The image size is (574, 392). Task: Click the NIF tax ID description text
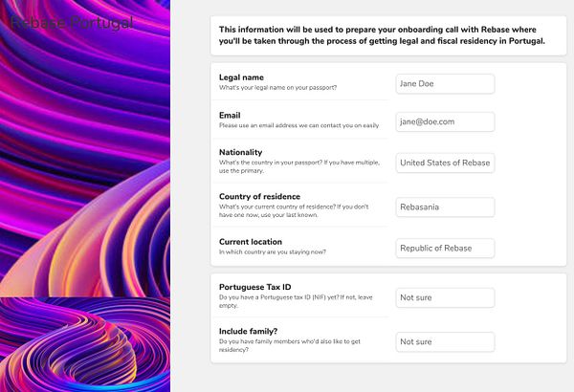coord(296,301)
